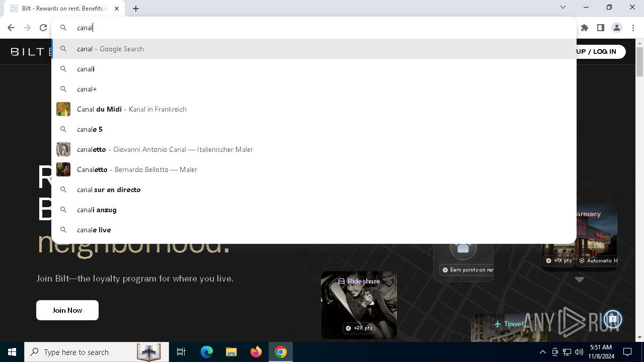Image resolution: width=644 pixels, height=362 pixels.
Task: Click the browser forward arrow
Action: click(x=27, y=28)
